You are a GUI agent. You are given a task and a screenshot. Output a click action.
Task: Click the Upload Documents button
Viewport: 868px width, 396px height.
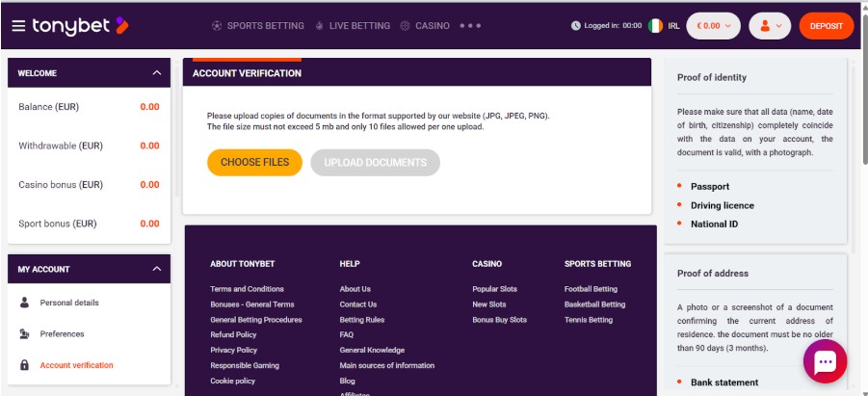[375, 163]
